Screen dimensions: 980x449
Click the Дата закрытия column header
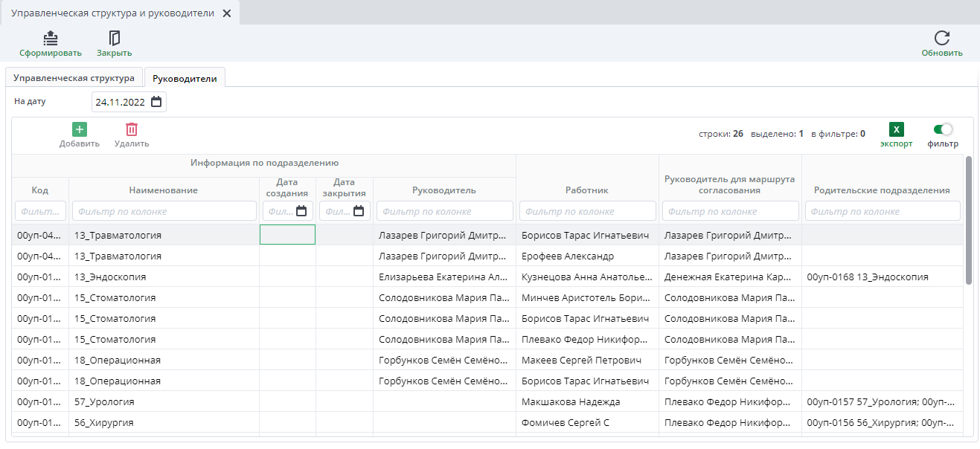point(344,187)
